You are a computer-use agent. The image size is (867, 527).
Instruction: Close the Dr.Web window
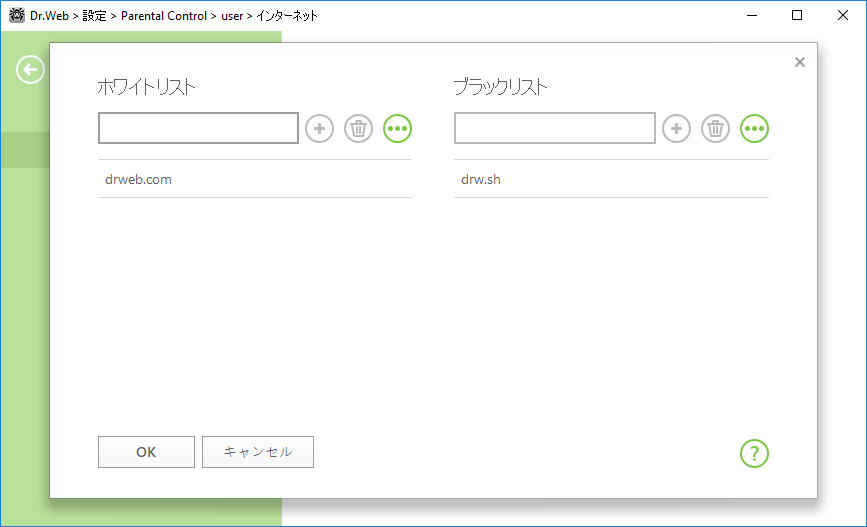(x=843, y=15)
